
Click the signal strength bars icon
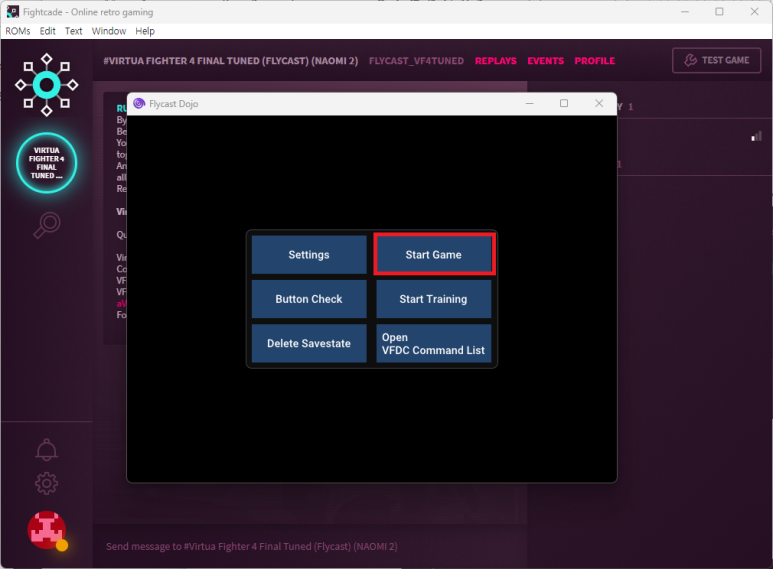(756, 136)
